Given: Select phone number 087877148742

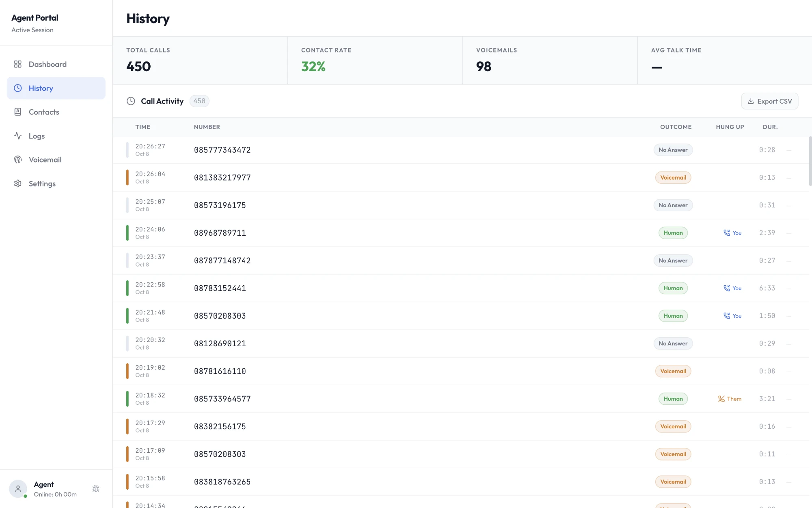Looking at the screenshot, I should coord(222,261).
